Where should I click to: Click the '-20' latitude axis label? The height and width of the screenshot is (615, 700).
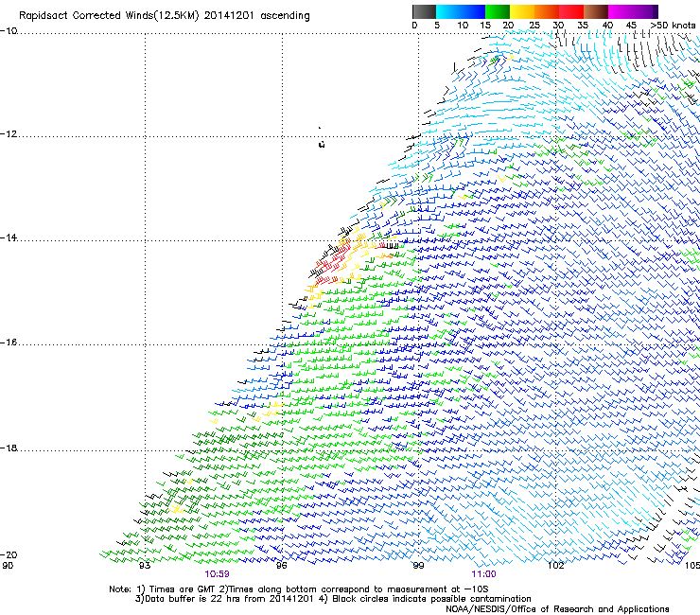(x=9, y=554)
